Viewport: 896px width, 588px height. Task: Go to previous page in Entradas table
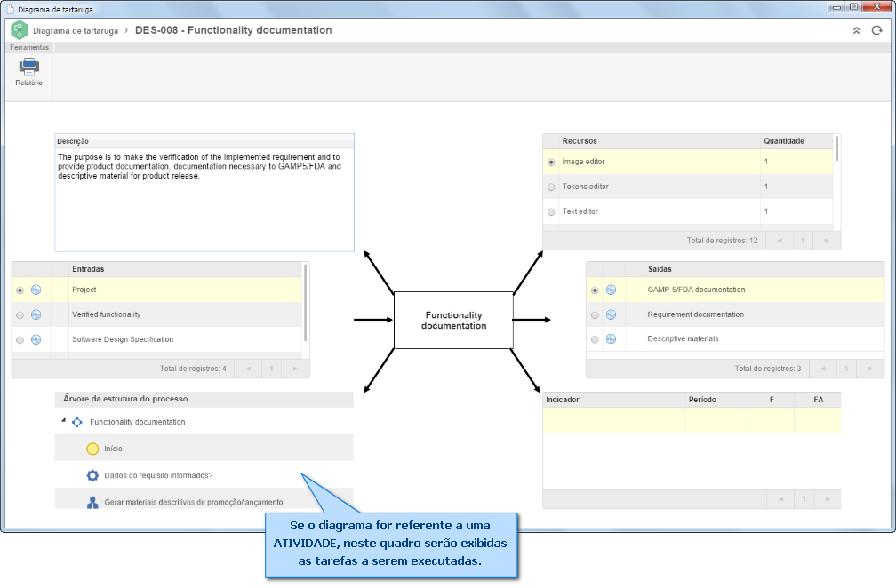coord(248,369)
